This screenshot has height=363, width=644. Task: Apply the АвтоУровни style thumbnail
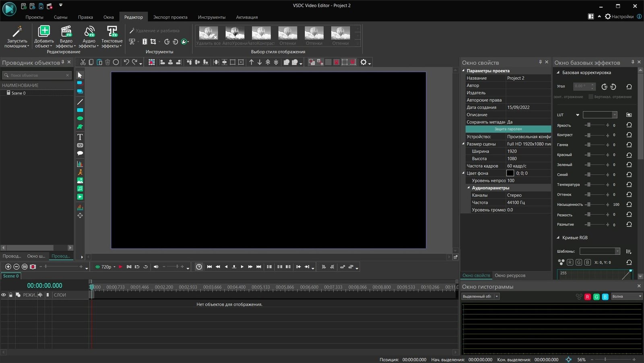pyautogui.click(x=235, y=36)
